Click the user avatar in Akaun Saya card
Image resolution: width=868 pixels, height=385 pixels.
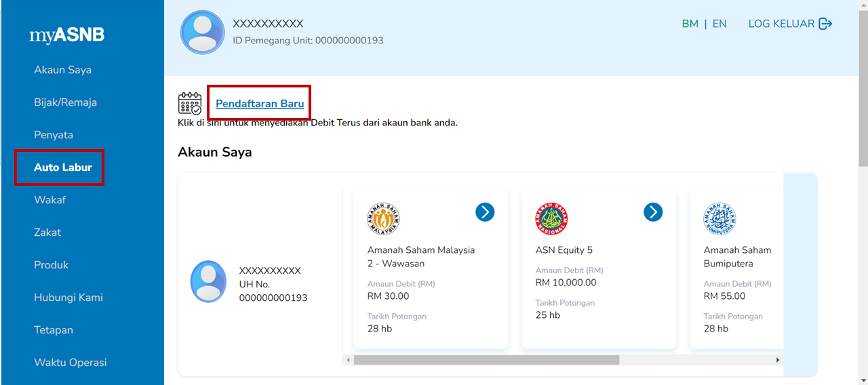208,281
